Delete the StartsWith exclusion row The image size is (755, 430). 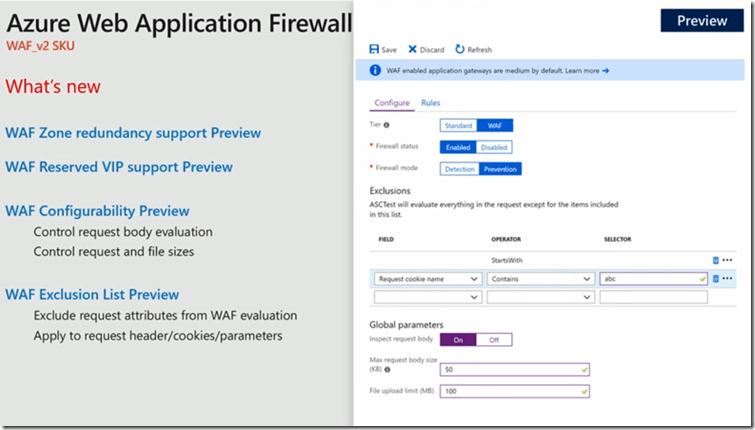click(715, 260)
